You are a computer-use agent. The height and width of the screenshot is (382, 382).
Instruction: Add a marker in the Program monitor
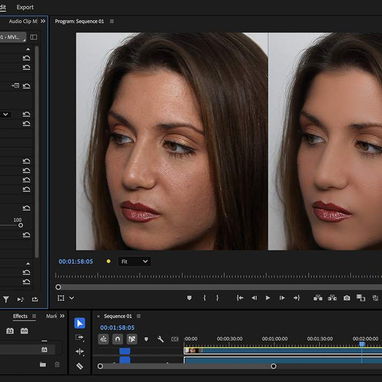coord(189,298)
